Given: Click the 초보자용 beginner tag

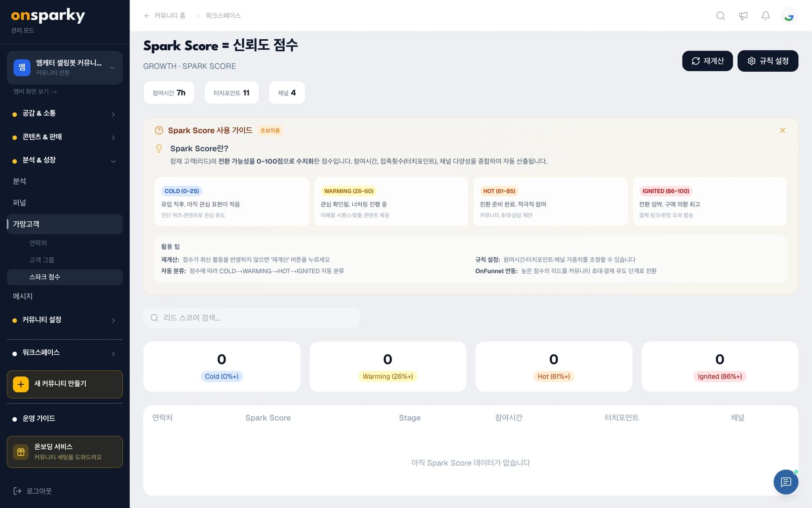Looking at the screenshot, I should point(270,130).
